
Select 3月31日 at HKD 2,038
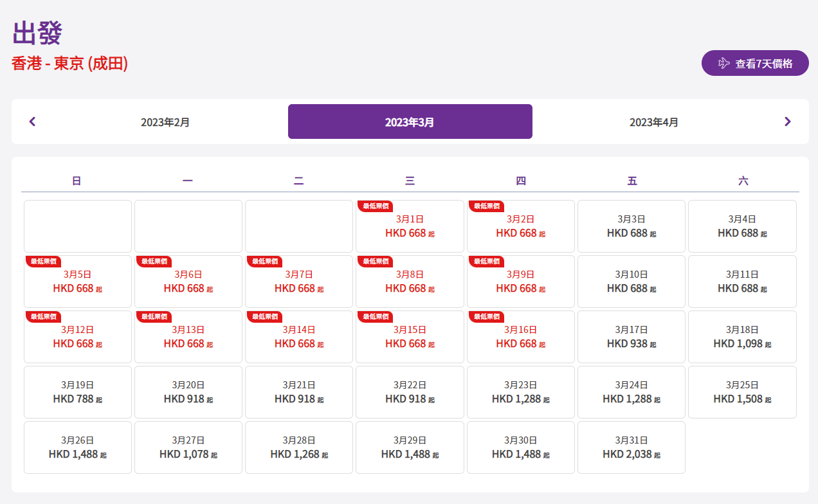point(632,447)
